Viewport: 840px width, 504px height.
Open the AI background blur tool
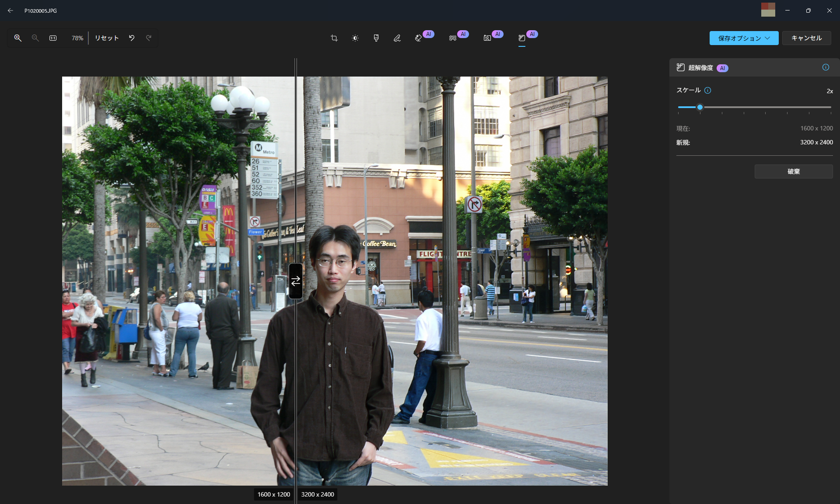coord(453,38)
